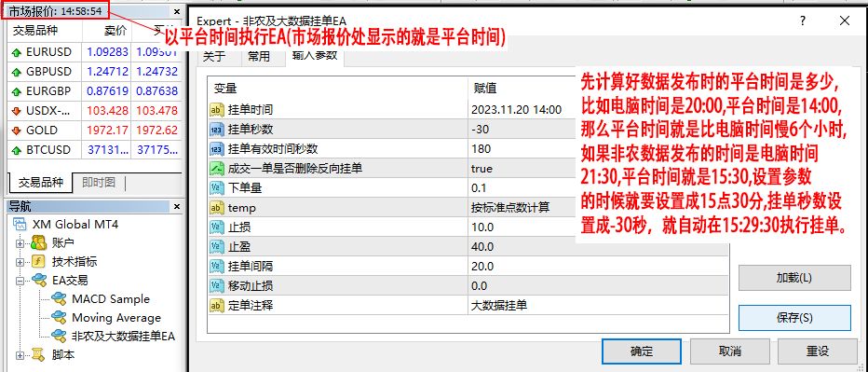This screenshot has width=868, height=372.
Task: Collapse the EA交易 tree node
Action: (20, 281)
